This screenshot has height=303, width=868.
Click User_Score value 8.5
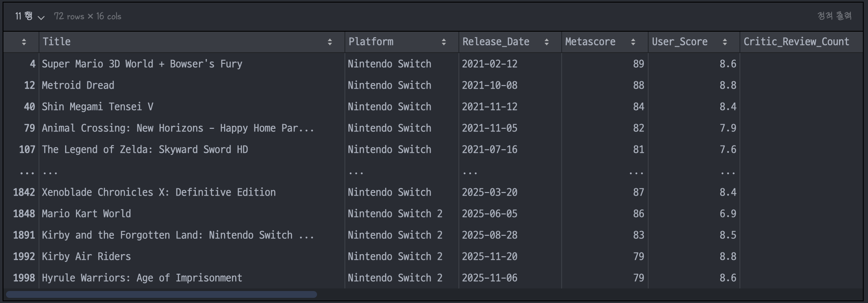[728, 235]
